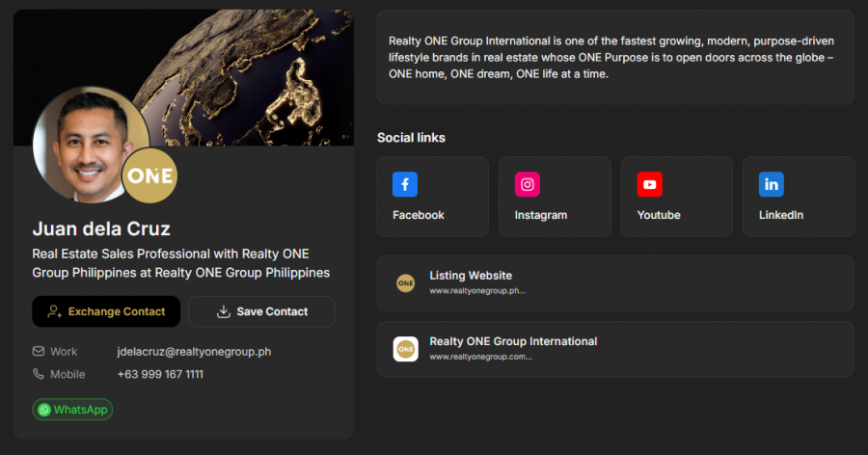Open the Listing Website link title
This screenshot has width=868, height=455.
(x=471, y=276)
